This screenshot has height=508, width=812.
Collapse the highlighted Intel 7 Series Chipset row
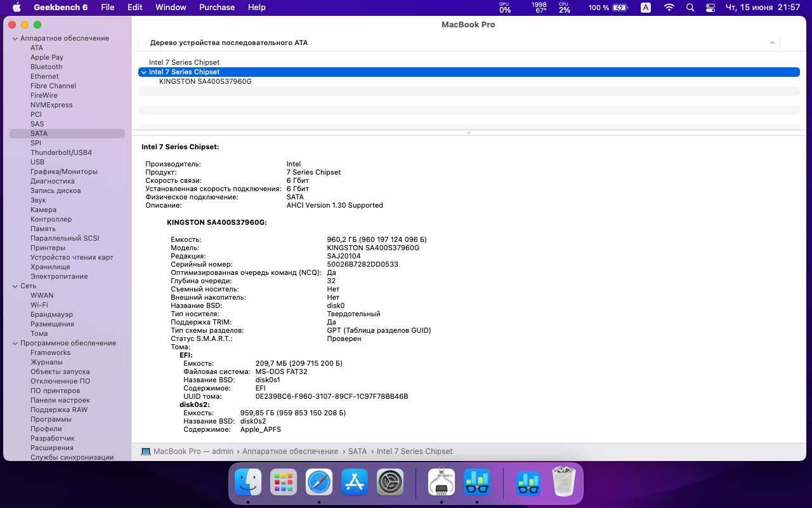tap(144, 72)
